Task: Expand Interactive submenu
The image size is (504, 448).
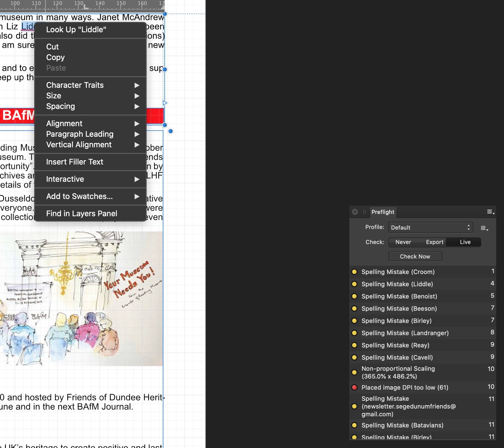Action: 90,179
